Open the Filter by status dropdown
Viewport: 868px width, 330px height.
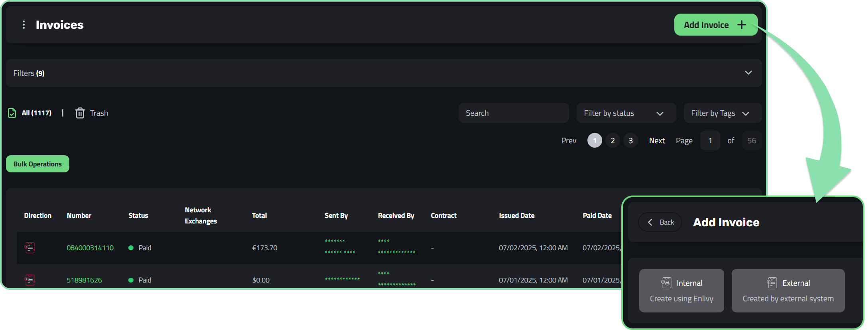[x=626, y=113]
